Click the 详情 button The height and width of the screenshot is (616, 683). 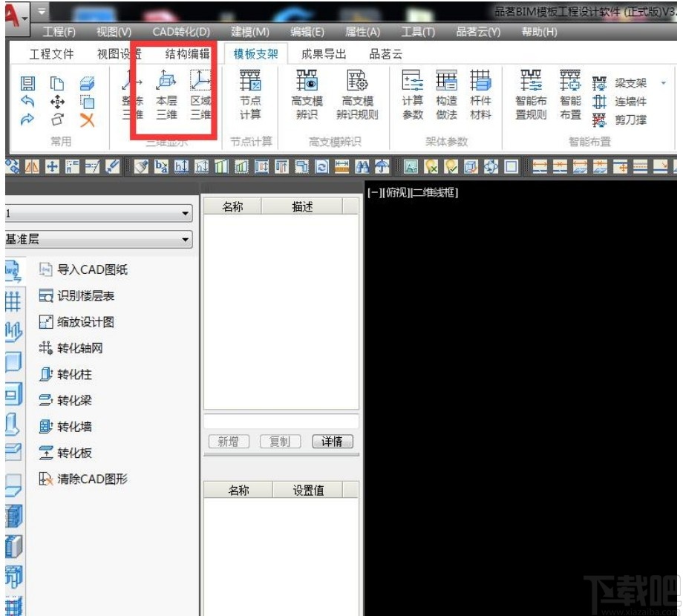coord(331,442)
